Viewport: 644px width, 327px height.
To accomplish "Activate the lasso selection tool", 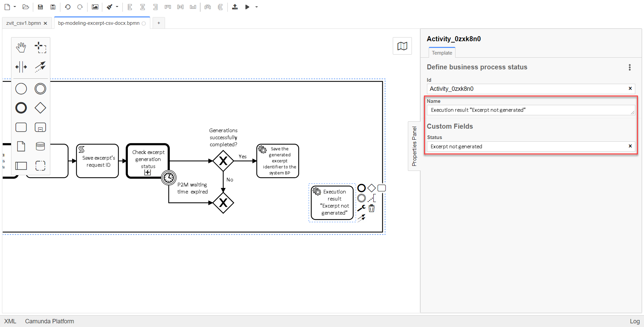I will coord(40,48).
